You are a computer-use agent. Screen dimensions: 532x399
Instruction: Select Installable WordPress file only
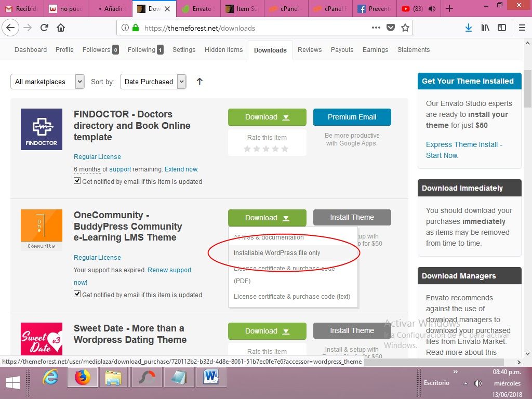293,253
